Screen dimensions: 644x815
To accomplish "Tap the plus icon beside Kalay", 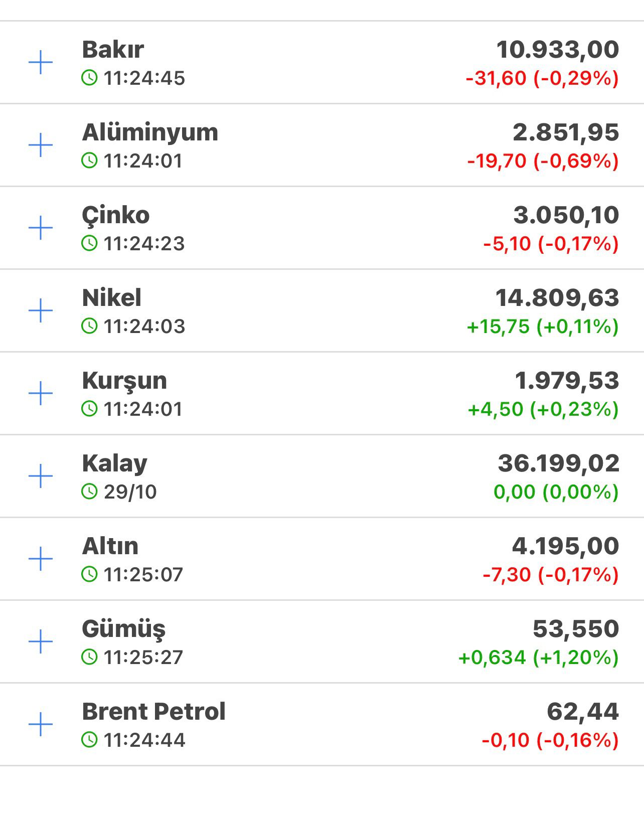I will (x=41, y=476).
